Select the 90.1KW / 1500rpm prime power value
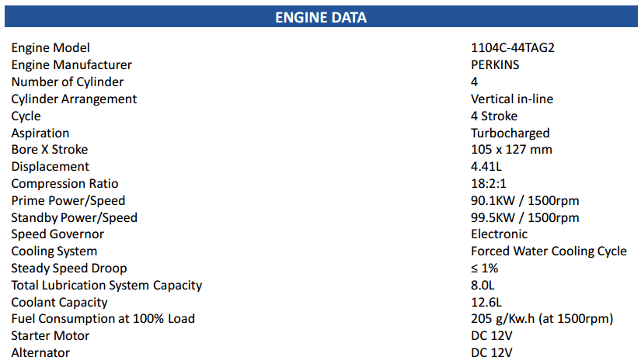This screenshot has height=364, width=641. [x=525, y=201]
